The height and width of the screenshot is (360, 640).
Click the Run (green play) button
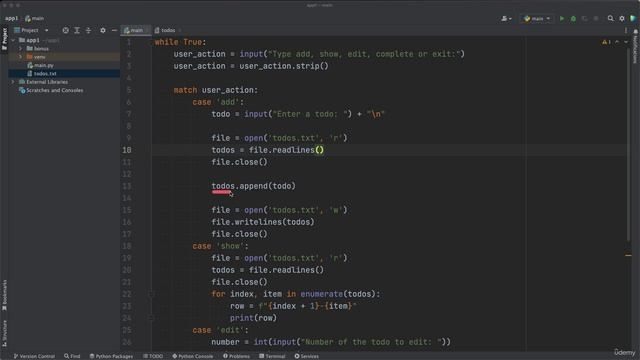point(562,18)
